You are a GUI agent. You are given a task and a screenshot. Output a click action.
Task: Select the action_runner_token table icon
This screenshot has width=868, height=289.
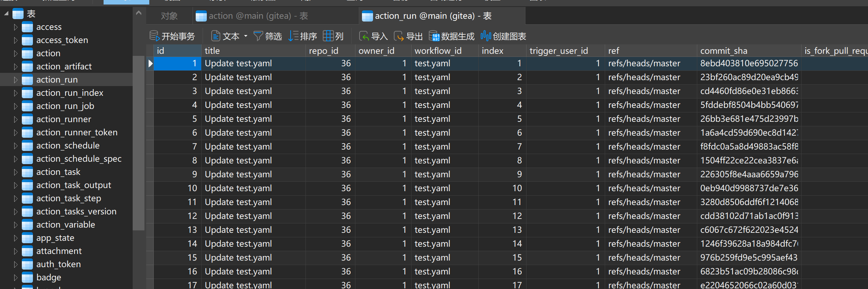pyautogui.click(x=27, y=132)
